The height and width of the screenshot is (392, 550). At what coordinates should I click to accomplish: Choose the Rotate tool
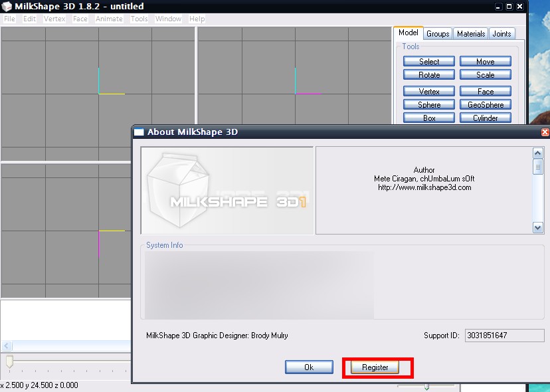(429, 75)
